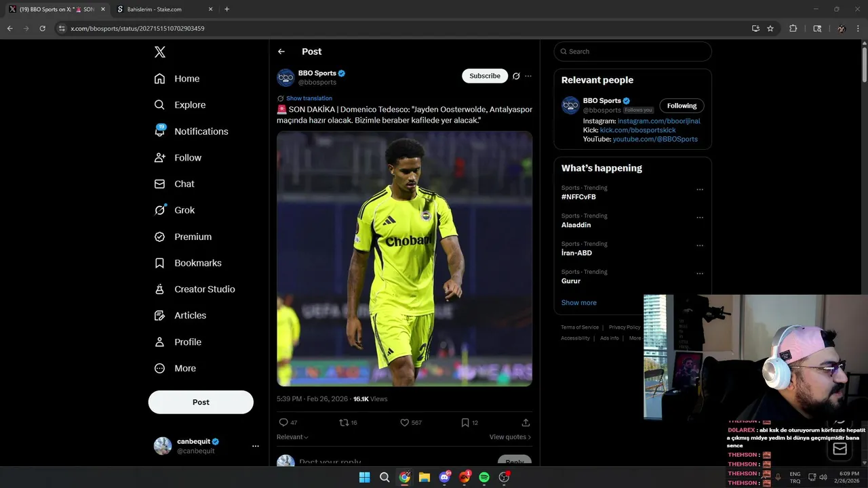
Task: Show more trending topics
Action: click(578, 303)
